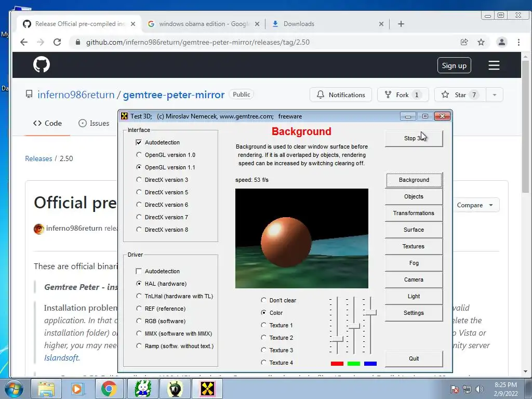532x399 pixels.
Task: Select DirectX version 7 interface
Action: tap(139, 217)
